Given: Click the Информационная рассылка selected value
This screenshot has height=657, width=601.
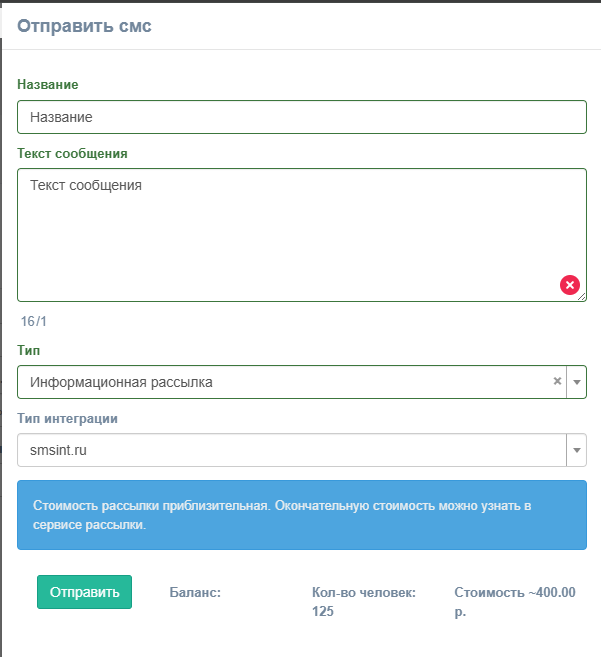Looking at the screenshot, I should click(121, 382).
